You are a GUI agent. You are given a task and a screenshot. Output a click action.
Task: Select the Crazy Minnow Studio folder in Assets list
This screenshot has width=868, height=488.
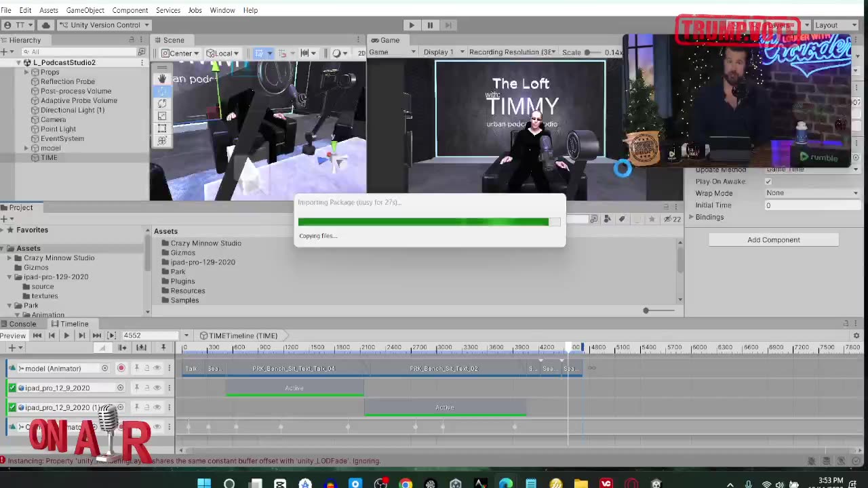tap(206, 243)
